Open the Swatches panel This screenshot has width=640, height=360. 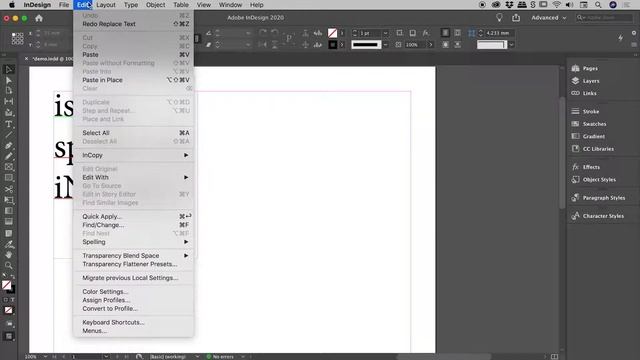click(x=589, y=124)
